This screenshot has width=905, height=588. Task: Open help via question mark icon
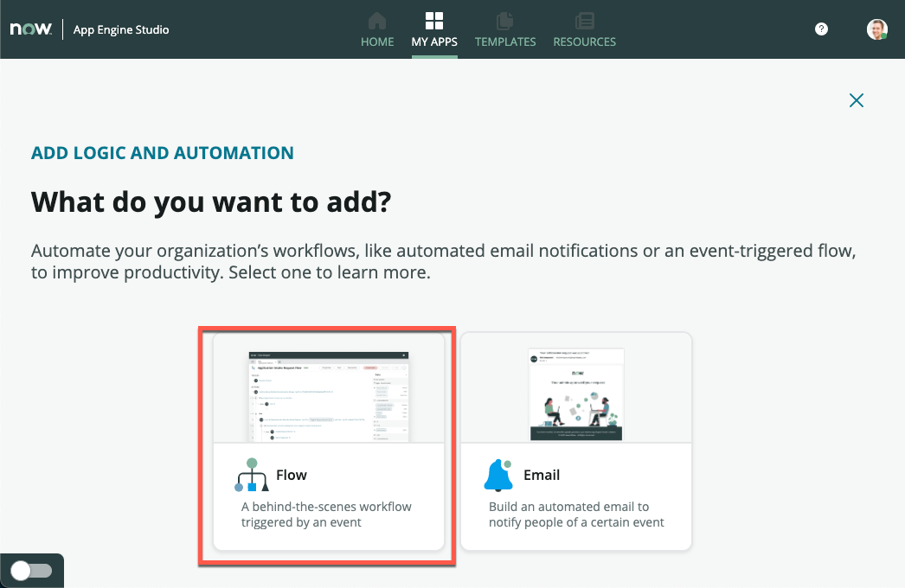[x=822, y=29]
